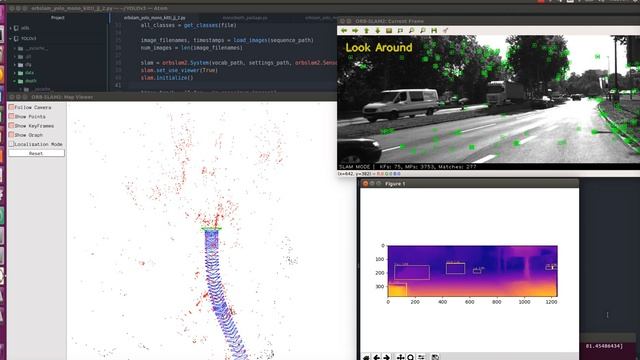Click the save figure icon in Figure 1
The height and width of the screenshot is (360, 640).
436,358
